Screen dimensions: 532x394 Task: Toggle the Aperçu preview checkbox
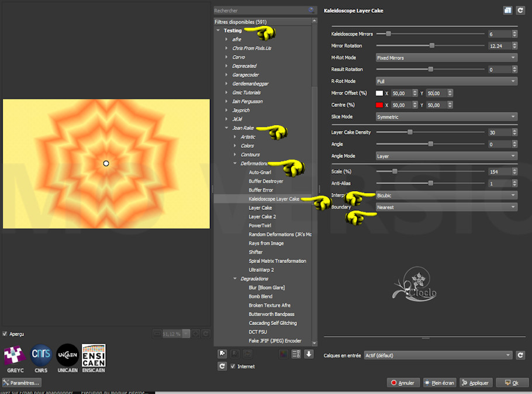(x=5, y=334)
